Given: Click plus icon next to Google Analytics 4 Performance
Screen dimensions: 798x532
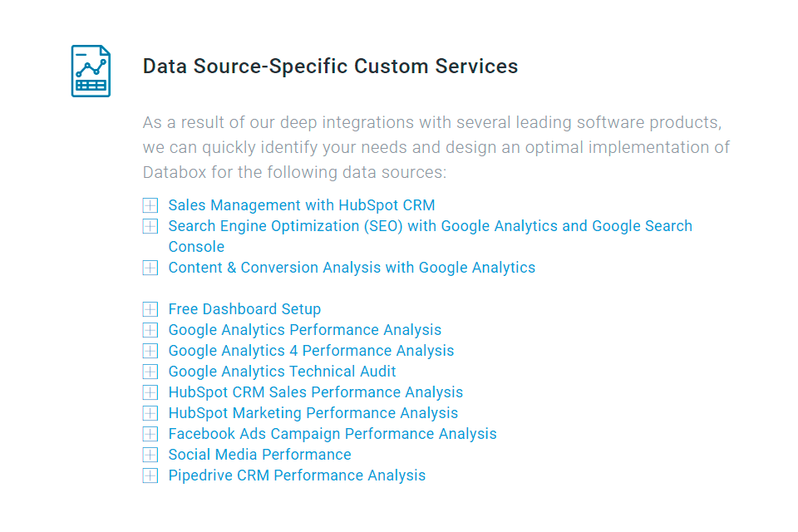Looking at the screenshot, I should click(x=150, y=351).
